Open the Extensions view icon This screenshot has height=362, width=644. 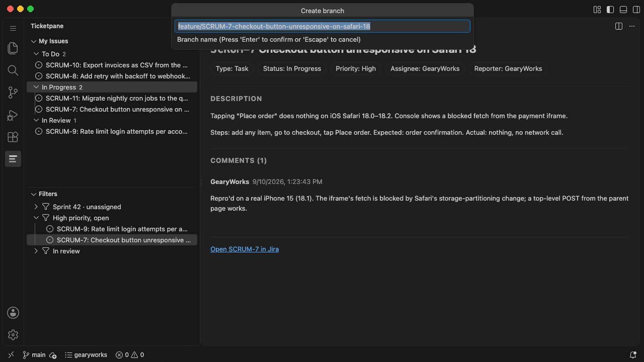pos(13,137)
